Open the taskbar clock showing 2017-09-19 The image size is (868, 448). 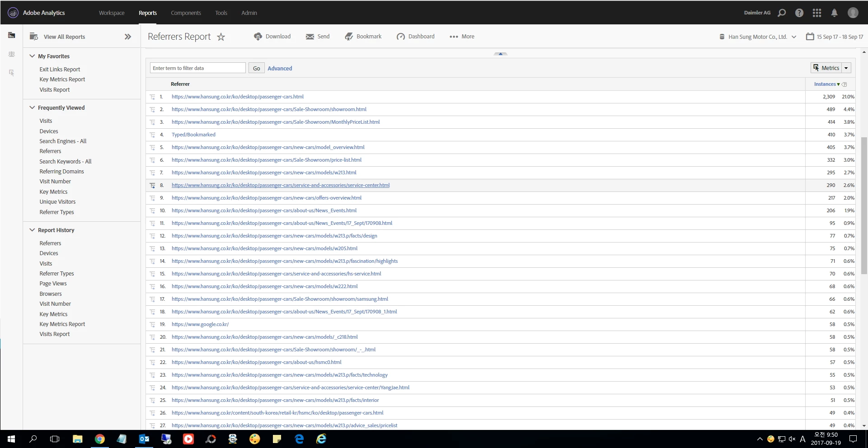[826, 439]
